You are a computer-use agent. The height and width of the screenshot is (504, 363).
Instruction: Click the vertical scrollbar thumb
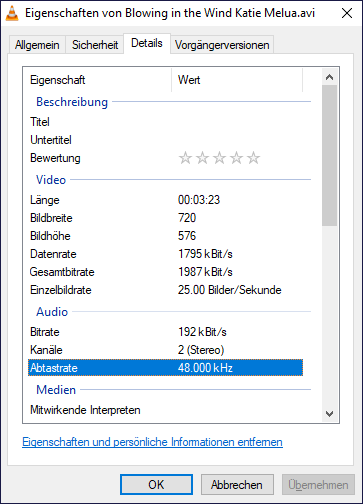point(329,156)
